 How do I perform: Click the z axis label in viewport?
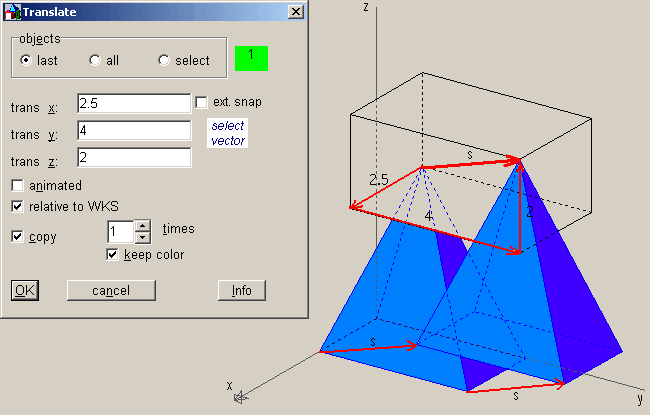[366, 7]
